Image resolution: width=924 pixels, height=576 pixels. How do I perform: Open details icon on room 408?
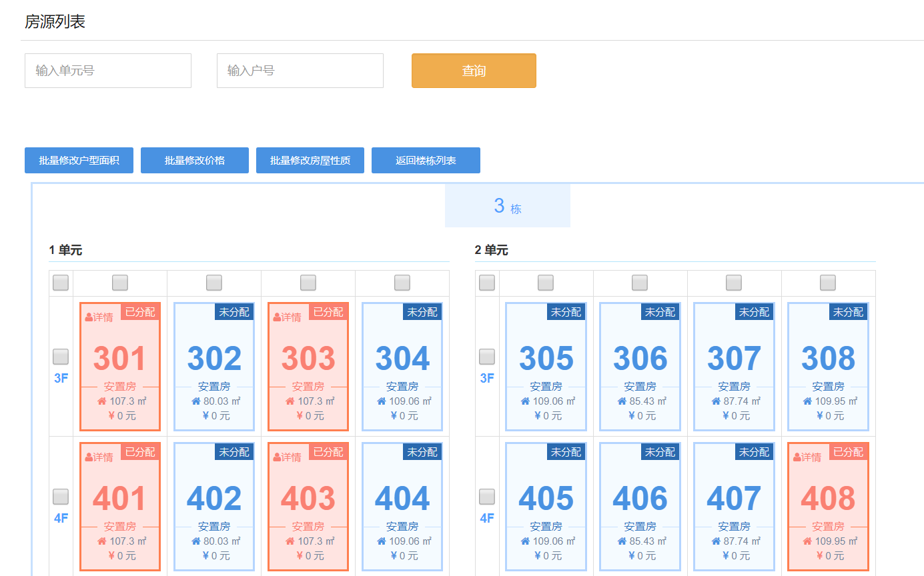797,457
